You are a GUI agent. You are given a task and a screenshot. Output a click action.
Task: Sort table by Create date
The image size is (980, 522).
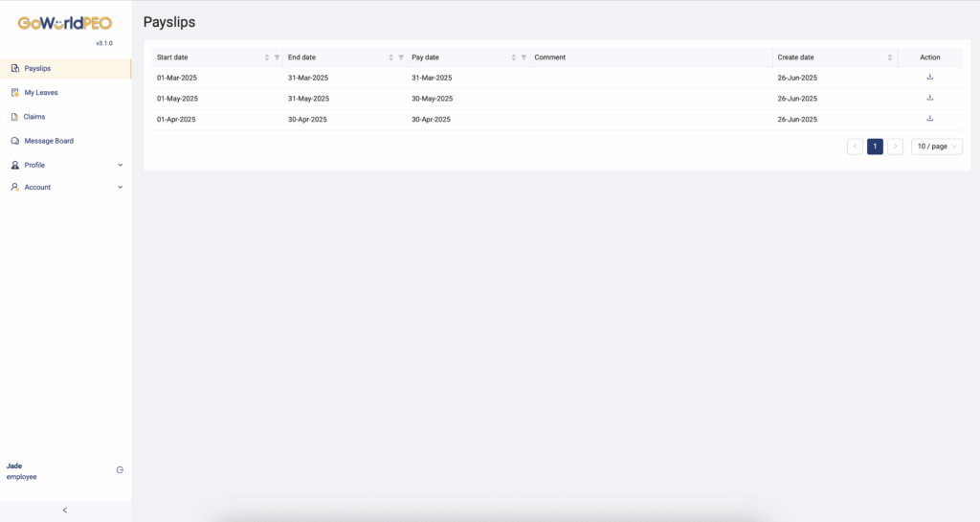[x=890, y=57]
